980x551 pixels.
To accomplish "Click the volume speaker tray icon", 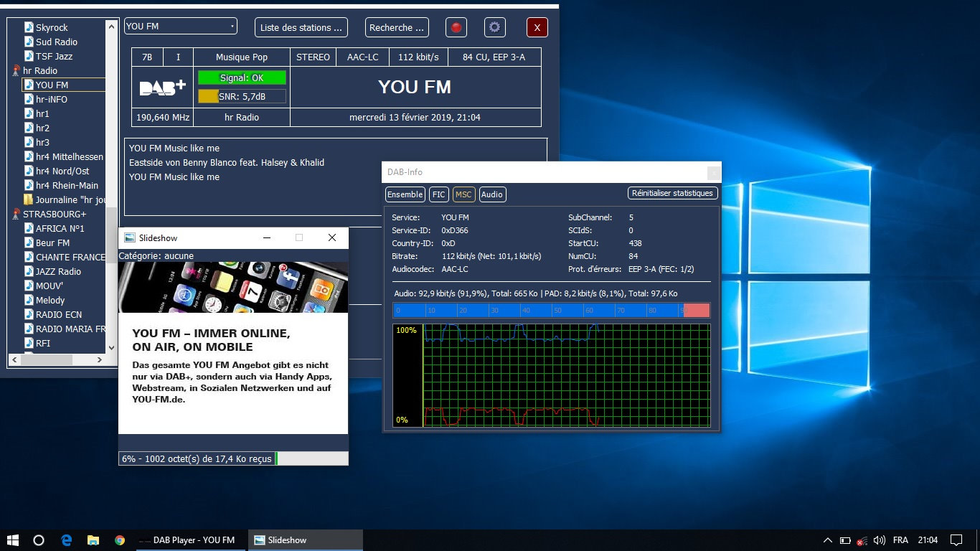I will click(x=880, y=540).
